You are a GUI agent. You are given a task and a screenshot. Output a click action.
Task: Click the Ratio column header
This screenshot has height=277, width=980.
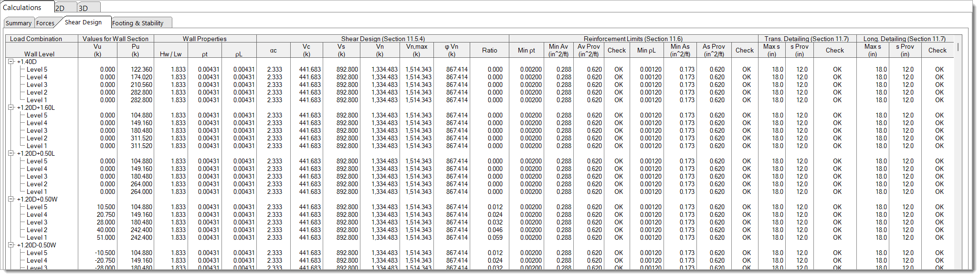(489, 50)
